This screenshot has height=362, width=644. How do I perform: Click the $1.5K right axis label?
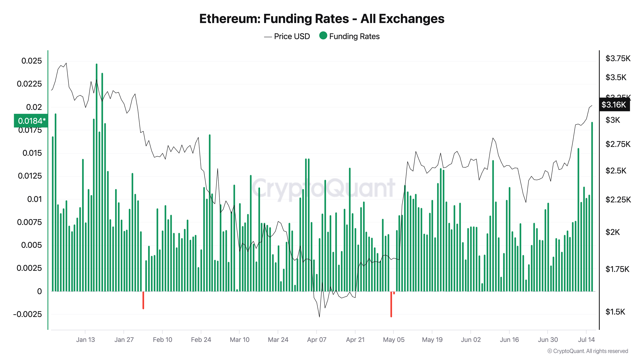point(615,311)
